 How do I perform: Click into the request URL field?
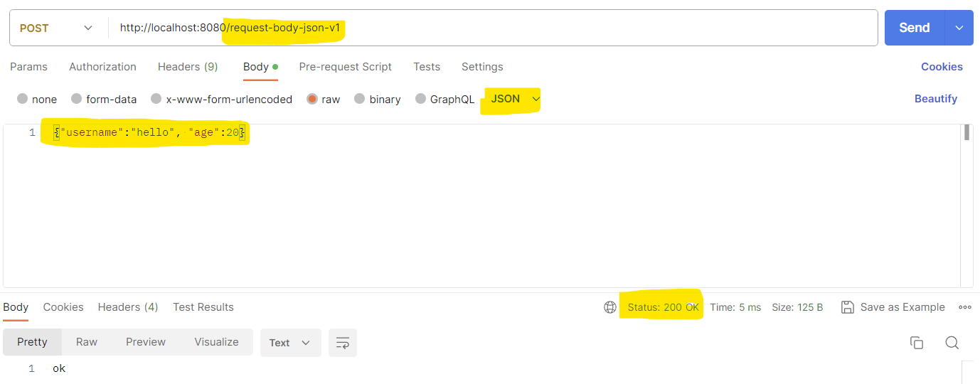[x=494, y=28]
